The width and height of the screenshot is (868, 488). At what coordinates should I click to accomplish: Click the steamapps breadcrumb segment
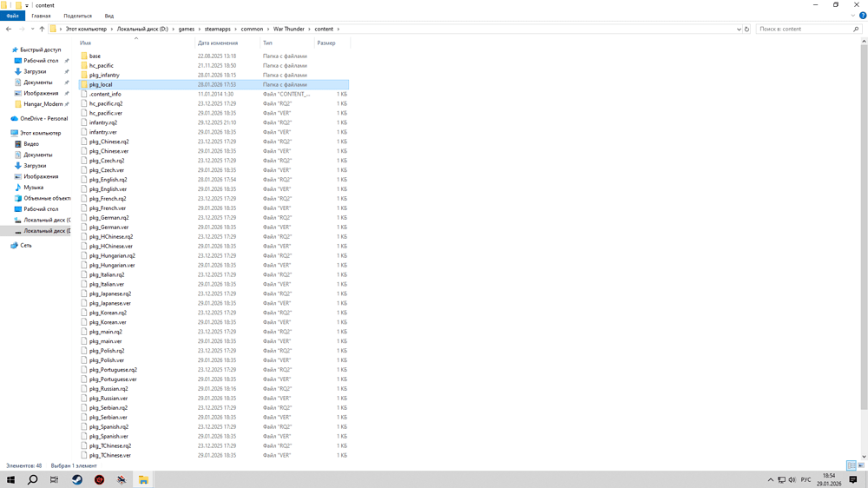tap(217, 29)
